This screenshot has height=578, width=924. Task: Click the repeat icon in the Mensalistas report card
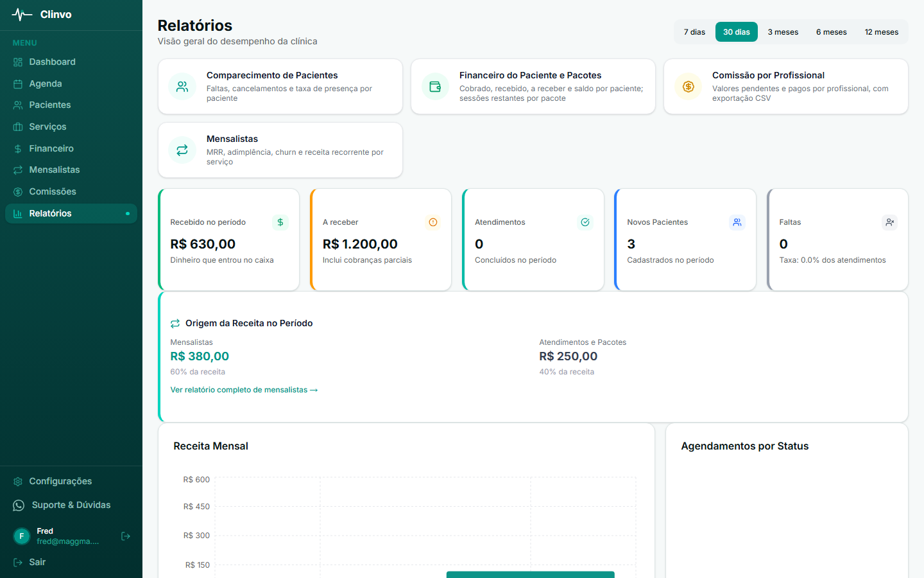(x=182, y=150)
